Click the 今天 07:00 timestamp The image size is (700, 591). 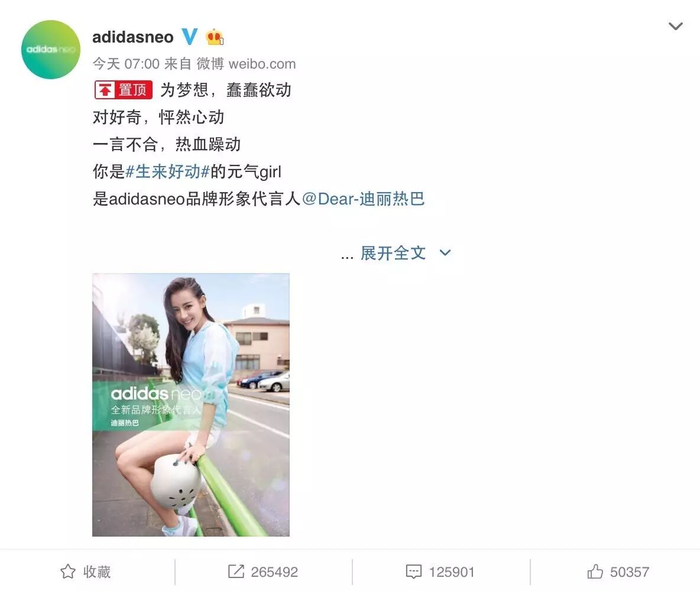[x=127, y=64]
